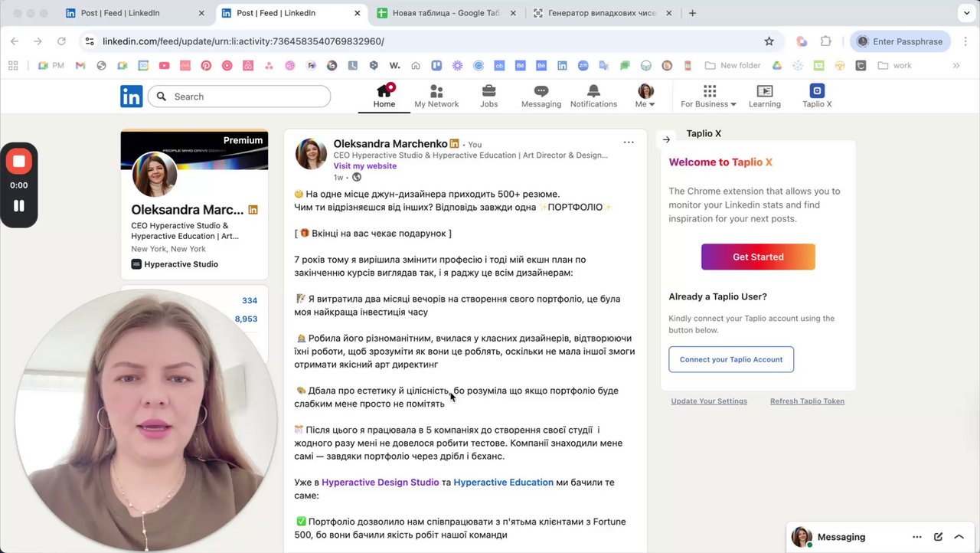Open Messaging from the top navigation

[x=541, y=97]
